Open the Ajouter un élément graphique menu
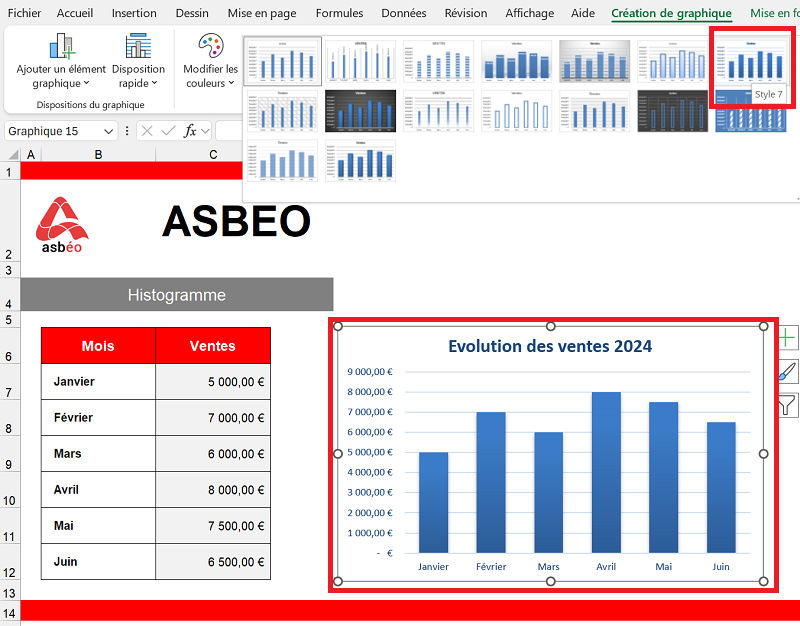This screenshot has width=800, height=626. click(x=61, y=60)
